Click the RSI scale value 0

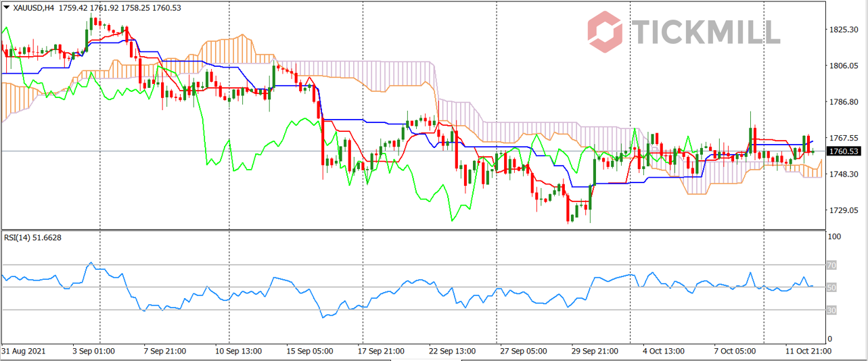point(831,339)
